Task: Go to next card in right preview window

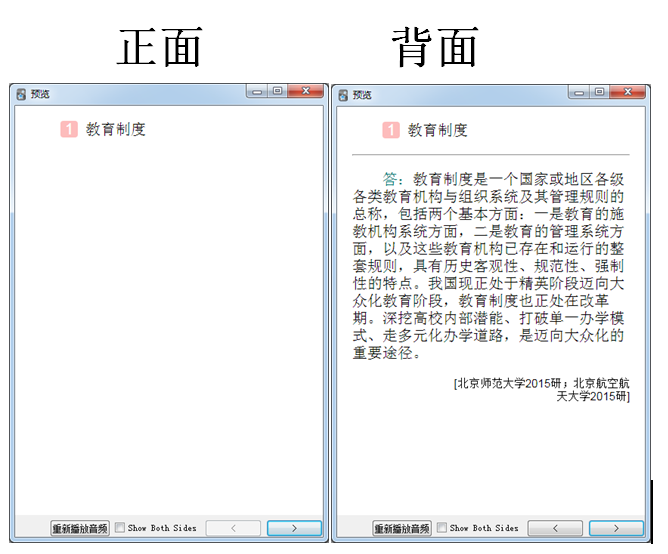Action: (x=616, y=528)
